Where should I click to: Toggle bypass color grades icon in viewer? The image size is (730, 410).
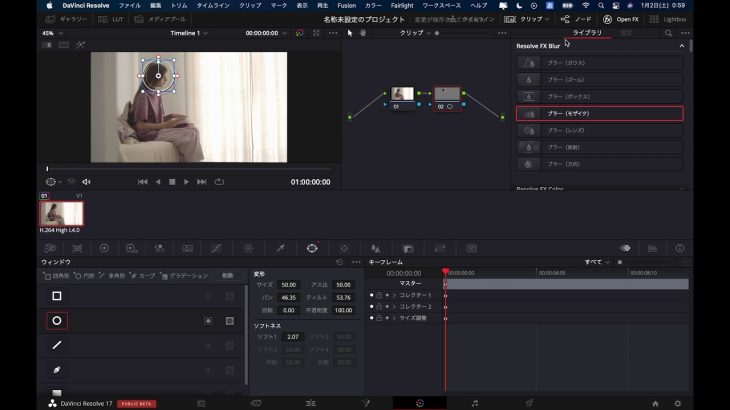[x=299, y=33]
